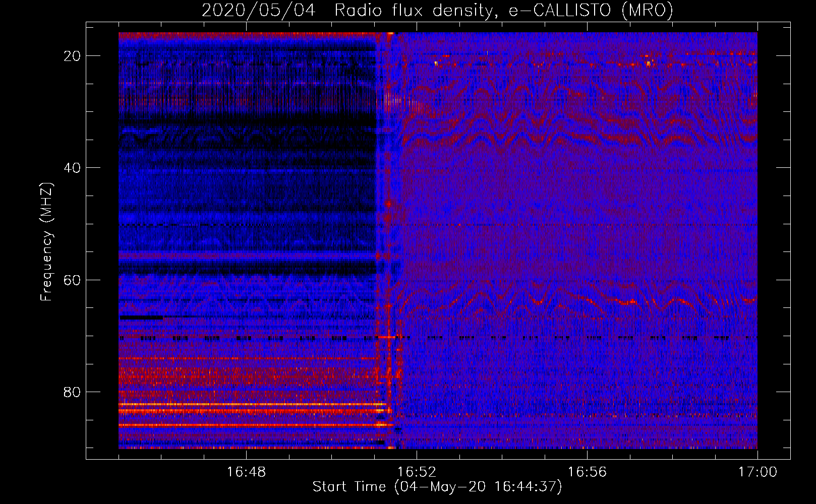Image resolution: width=816 pixels, height=504 pixels.
Task: Click the '80' frequency tick label
Action: [72, 392]
